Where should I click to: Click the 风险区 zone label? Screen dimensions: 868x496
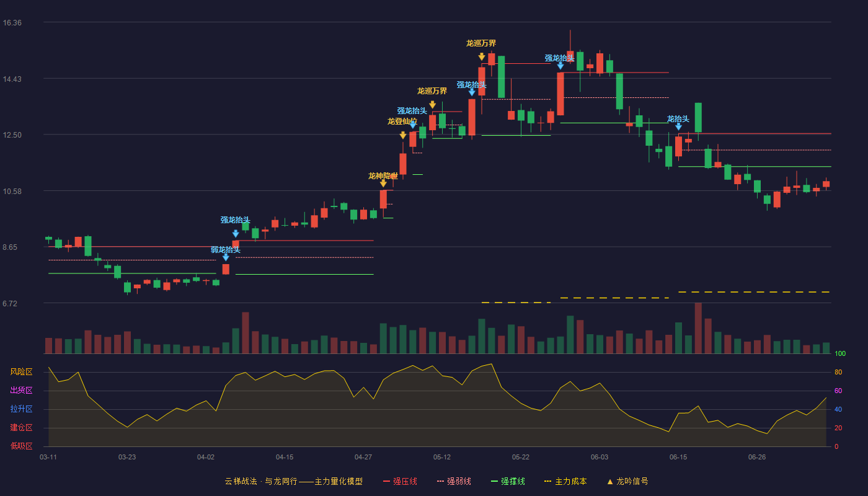coord(22,372)
